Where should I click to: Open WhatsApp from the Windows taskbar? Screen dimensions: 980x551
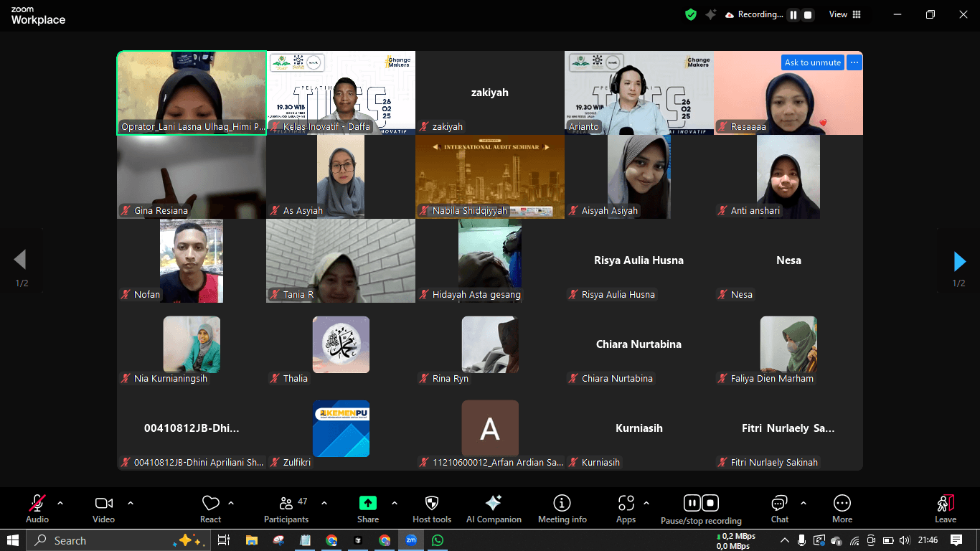(x=437, y=540)
